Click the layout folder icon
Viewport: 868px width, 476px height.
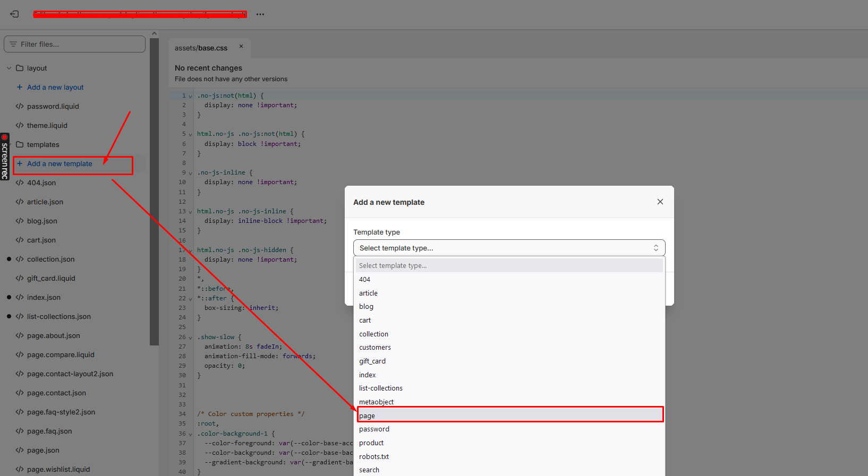[20, 68]
